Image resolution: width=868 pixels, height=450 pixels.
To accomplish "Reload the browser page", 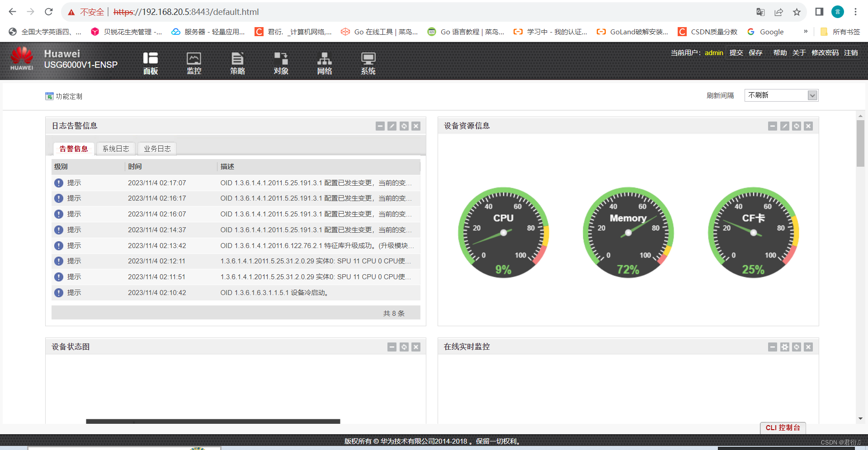I will (49, 12).
